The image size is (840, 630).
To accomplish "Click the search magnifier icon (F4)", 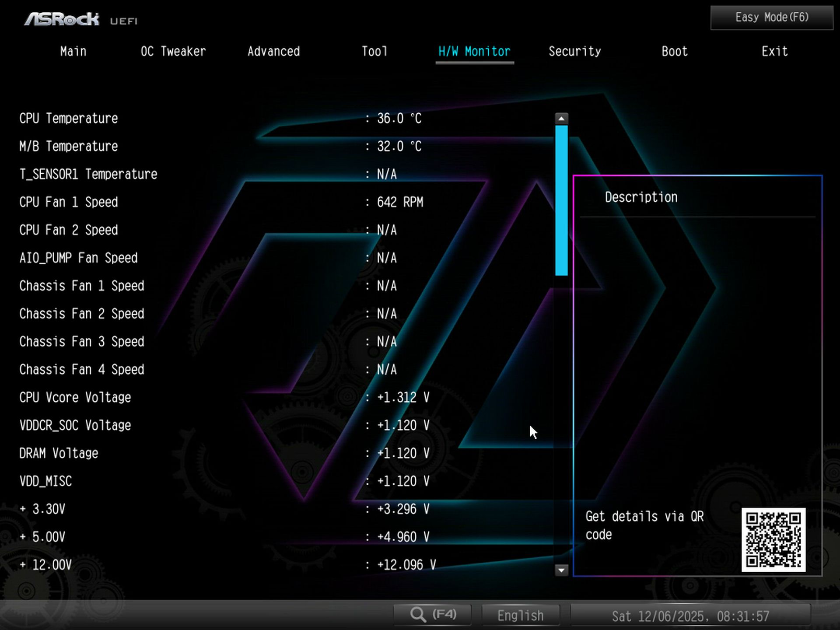I will click(x=431, y=614).
